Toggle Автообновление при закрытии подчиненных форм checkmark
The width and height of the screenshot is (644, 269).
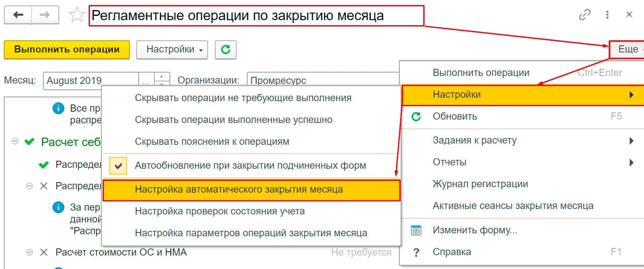pos(118,166)
